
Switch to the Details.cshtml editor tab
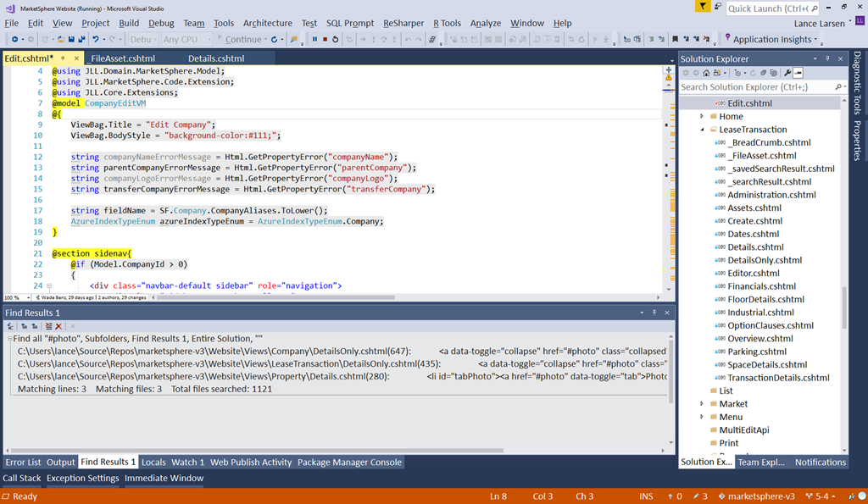click(216, 58)
